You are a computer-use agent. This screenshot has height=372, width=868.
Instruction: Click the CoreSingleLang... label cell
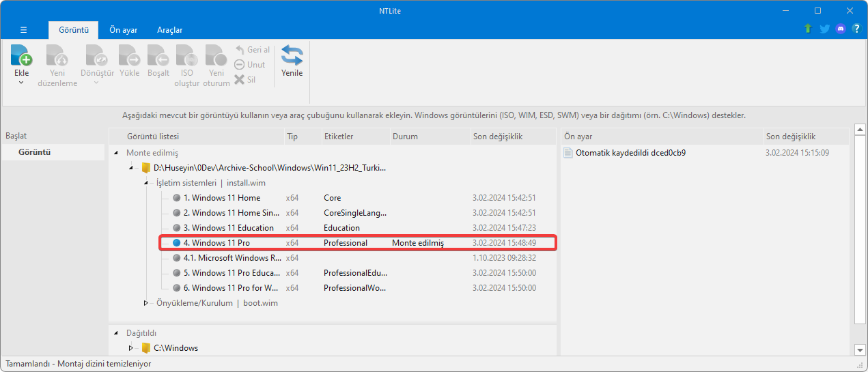pos(355,213)
